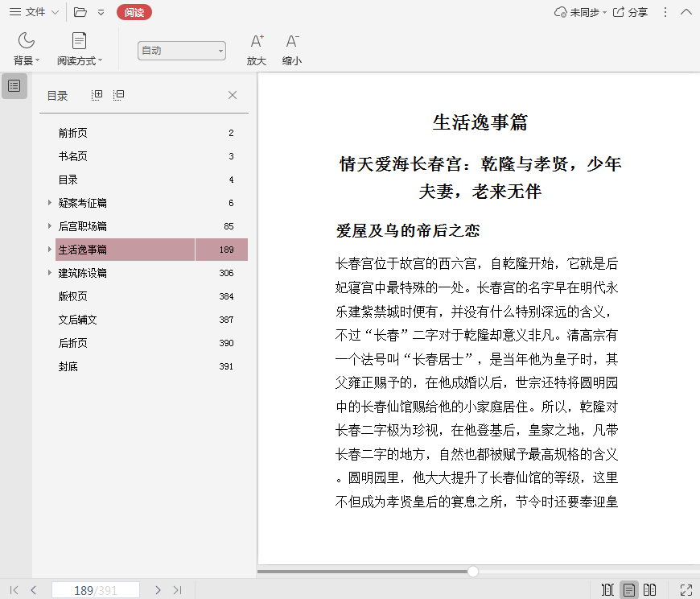
Task: Click 缩小 to shrink text
Action: (292, 49)
